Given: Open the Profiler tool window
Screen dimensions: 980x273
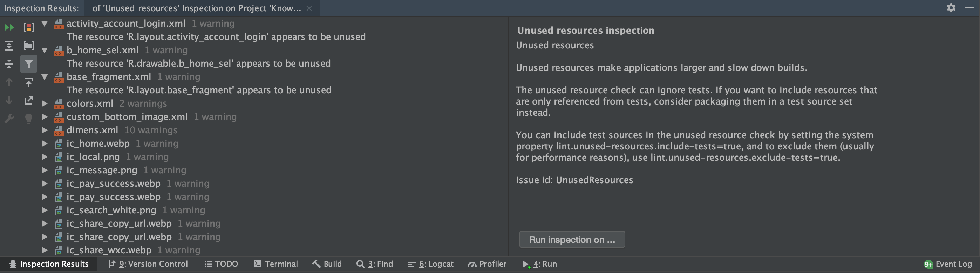Looking at the screenshot, I should pos(487,264).
